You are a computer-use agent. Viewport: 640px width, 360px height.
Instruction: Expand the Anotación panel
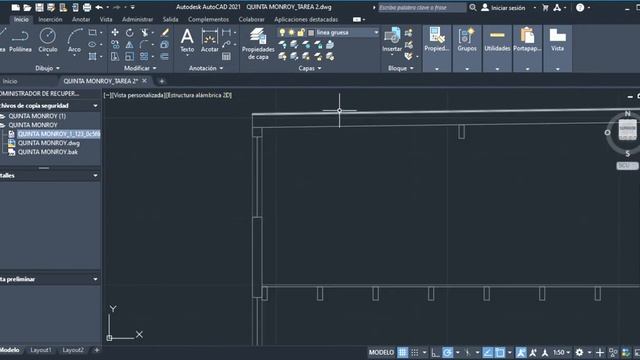point(206,68)
